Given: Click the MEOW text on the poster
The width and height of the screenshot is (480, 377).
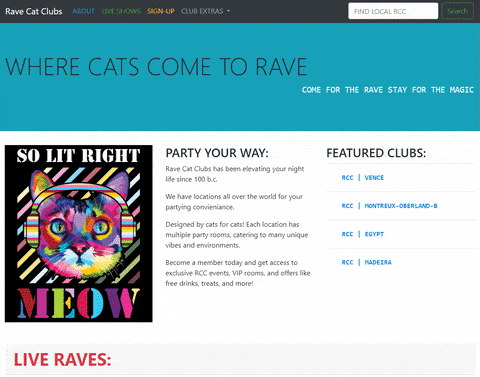Looking at the screenshot, I should (x=79, y=303).
